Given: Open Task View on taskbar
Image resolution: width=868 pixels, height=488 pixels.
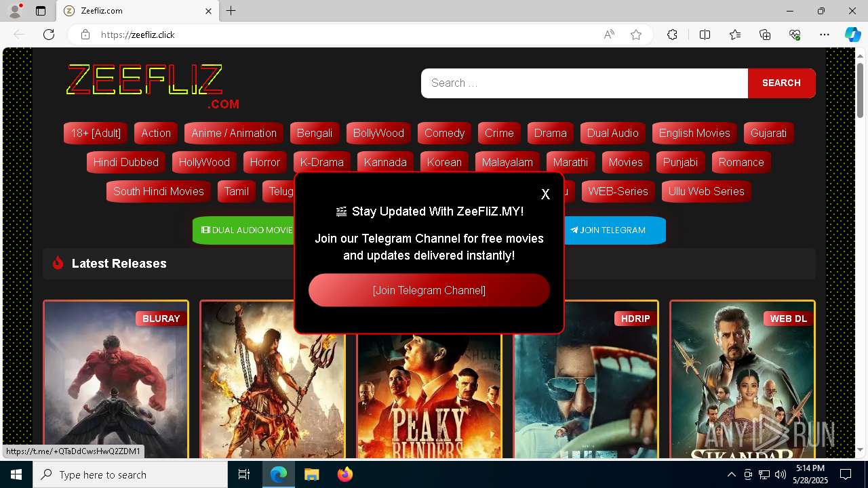Looking at the screenshot, I should pyautogui.click(x=244, y=474).
